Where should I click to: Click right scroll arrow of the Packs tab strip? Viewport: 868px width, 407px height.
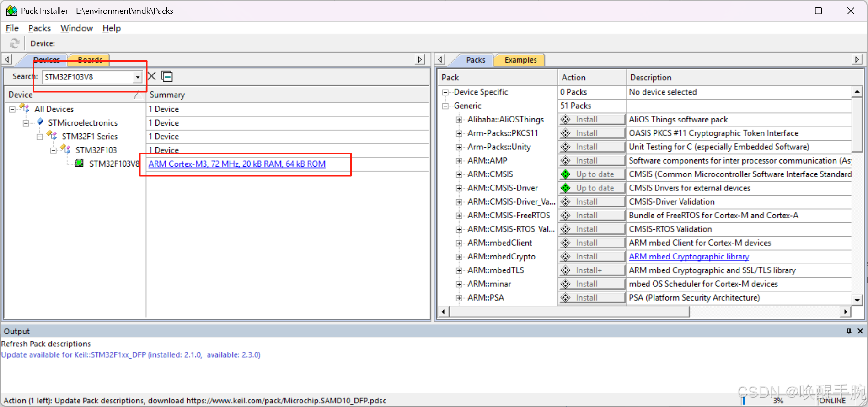coord(857,59)
